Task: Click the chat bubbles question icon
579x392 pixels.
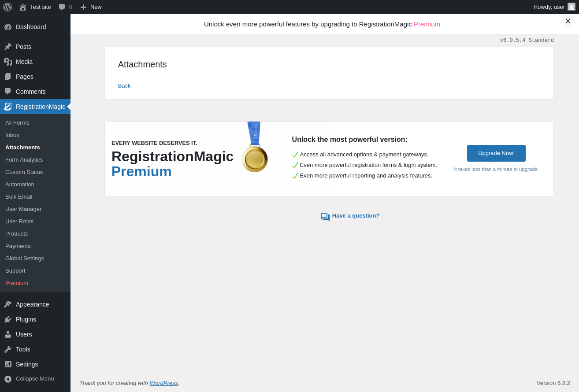Action: coord(325,217)
